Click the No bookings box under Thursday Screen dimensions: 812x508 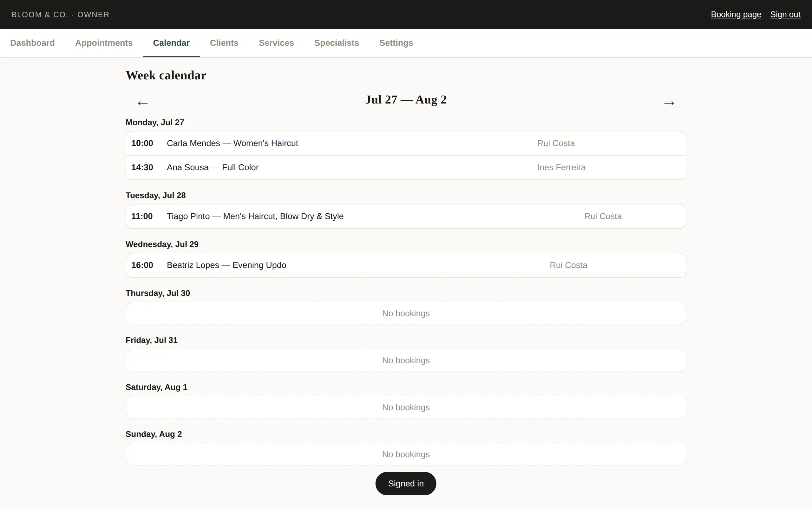[406, 313]
